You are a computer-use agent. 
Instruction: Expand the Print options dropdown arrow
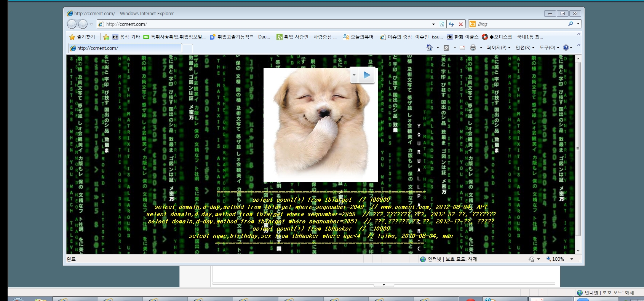pos(481,48)
